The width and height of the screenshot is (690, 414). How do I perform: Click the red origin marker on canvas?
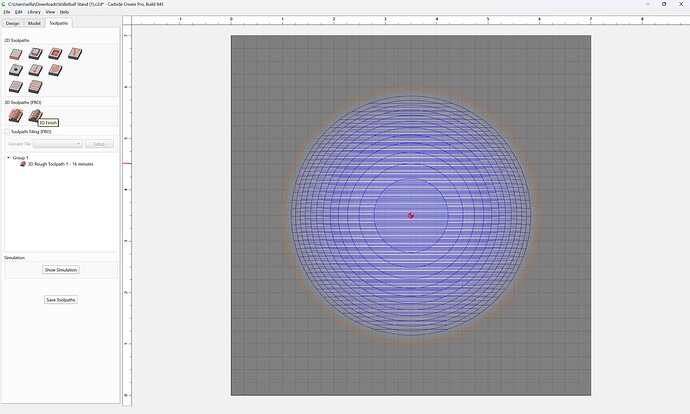tap(411, 216)
